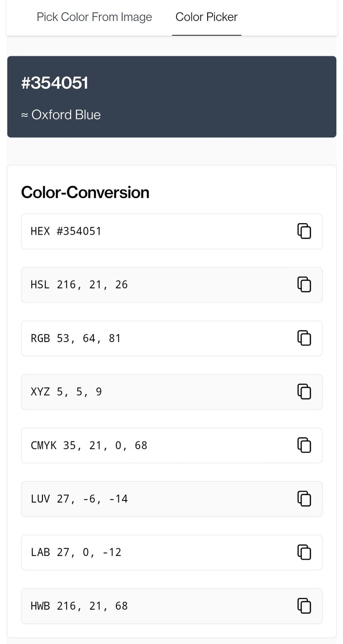Screen dimensions: 343x644
Task: Copy the CMYK value
Action: tap(304, 445)
